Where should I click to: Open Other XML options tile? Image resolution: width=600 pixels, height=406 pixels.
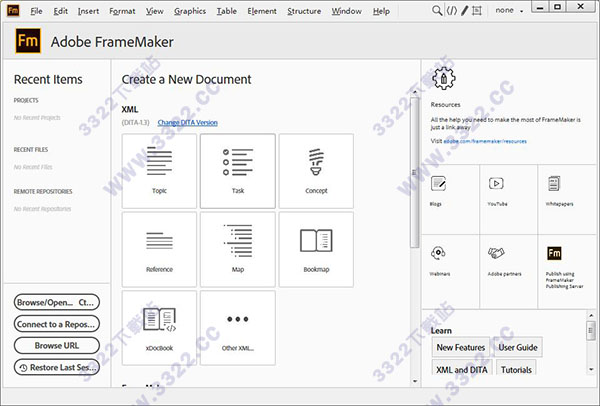(238, 328)
